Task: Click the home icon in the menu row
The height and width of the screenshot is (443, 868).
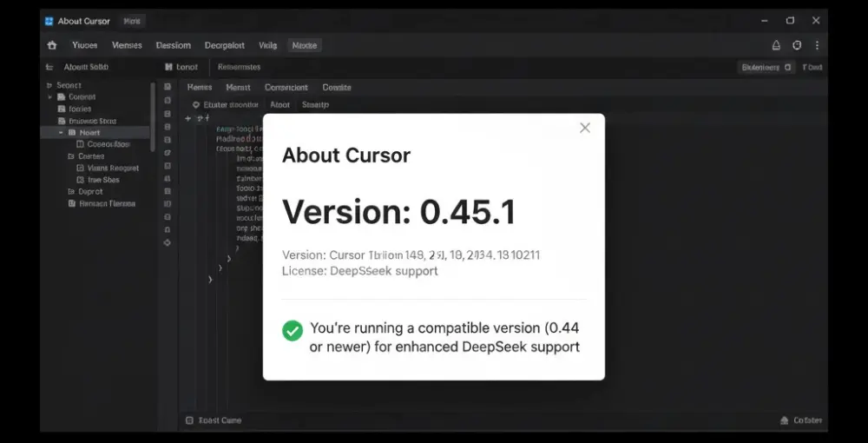Action: point(52,45)
